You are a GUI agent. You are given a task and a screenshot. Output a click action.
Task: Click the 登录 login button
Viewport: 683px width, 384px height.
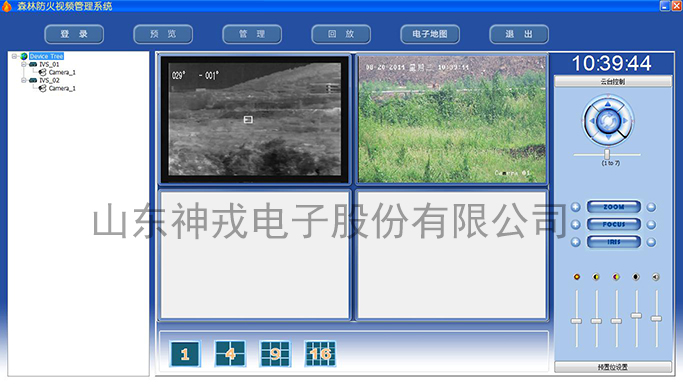[x=74, y=34]
